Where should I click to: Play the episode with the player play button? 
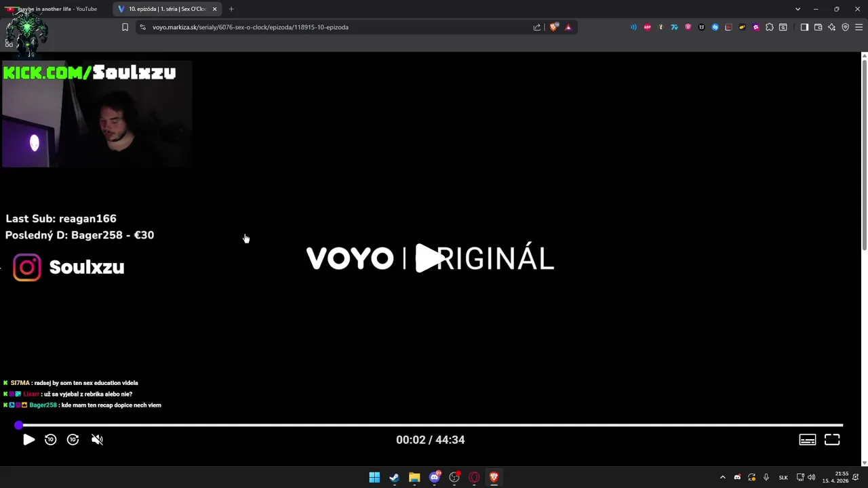(28, 440)
